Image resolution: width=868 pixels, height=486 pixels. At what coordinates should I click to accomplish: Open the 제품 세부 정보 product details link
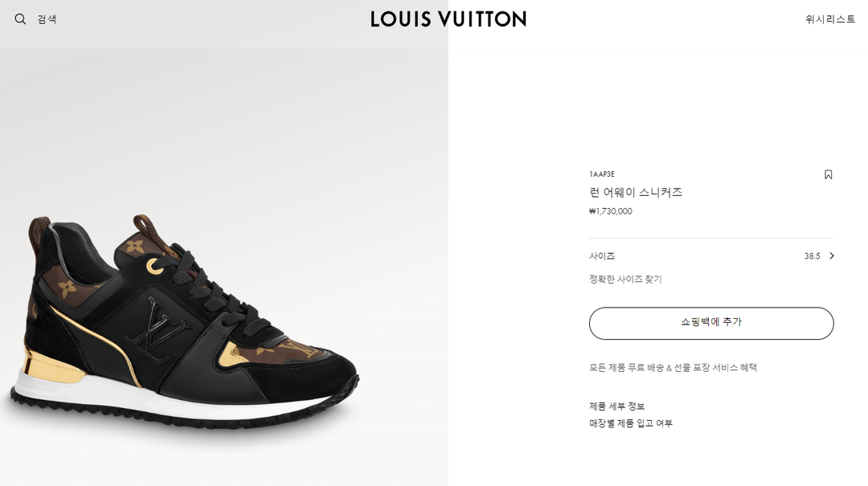point(616,406)
